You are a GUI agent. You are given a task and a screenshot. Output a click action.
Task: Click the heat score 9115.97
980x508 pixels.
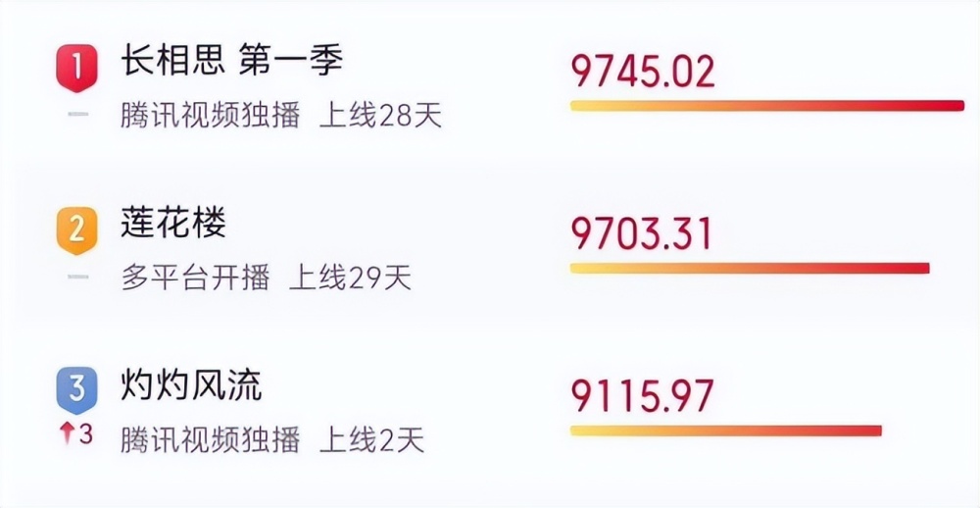643,395
